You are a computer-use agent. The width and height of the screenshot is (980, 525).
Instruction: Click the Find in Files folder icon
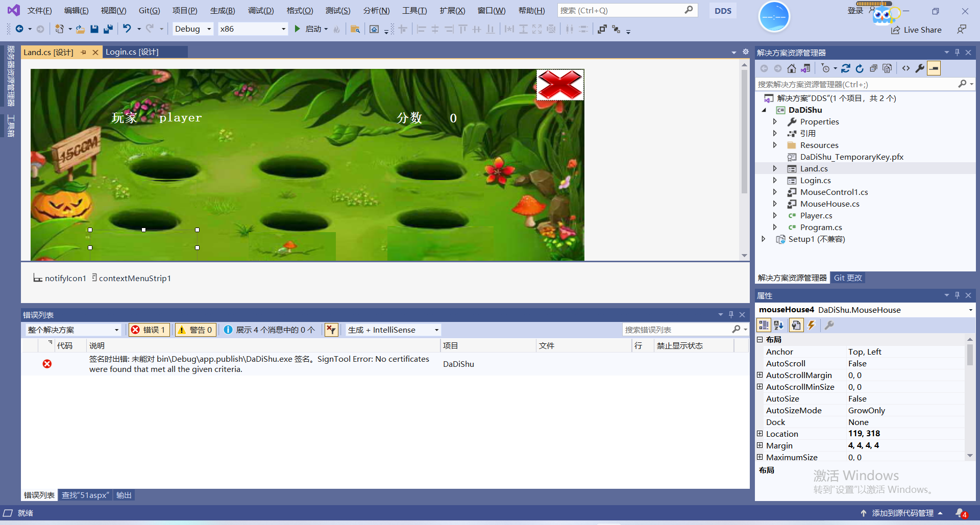(x=355, y=29)
